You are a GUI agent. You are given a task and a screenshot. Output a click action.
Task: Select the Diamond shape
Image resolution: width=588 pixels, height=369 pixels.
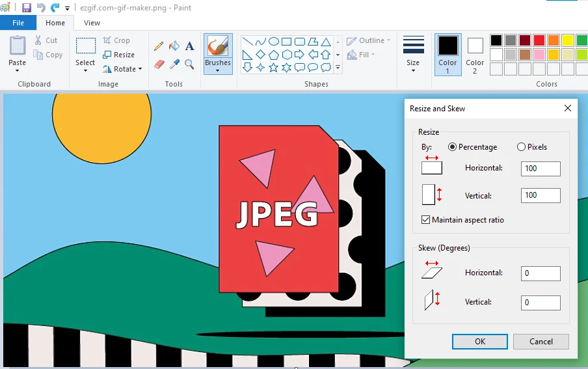(260, 55)
